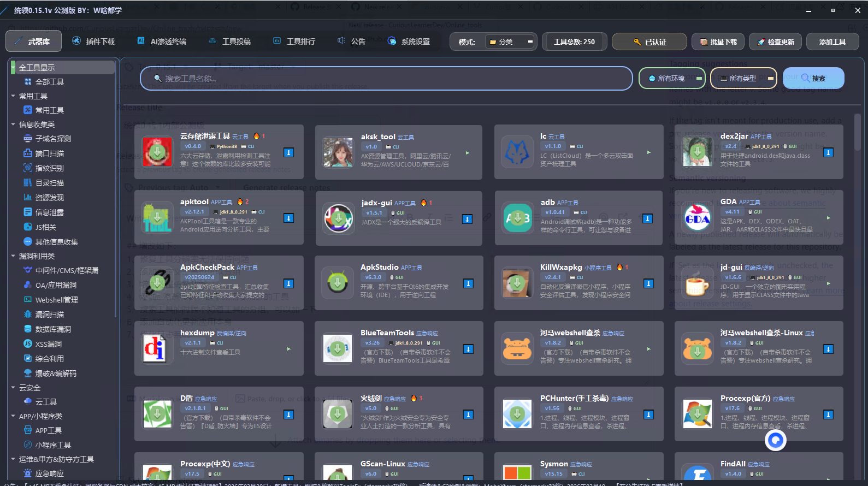
Task: Open the 所有环境 filter dropdown
Action: point(672,79)
